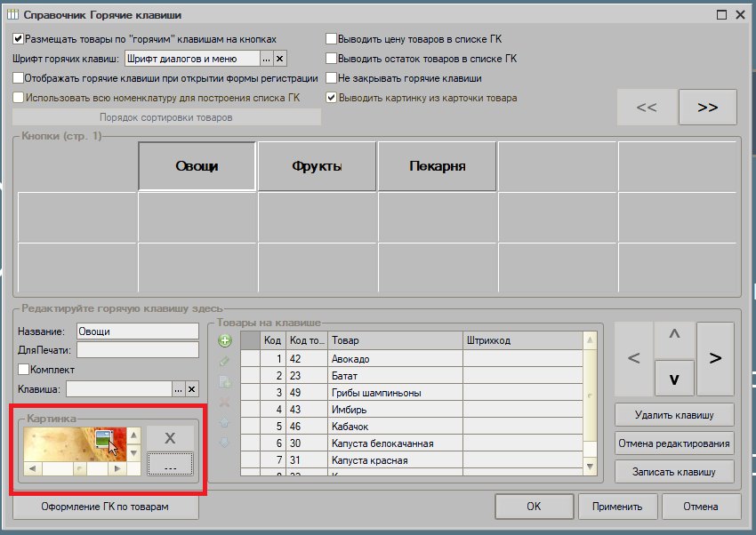
Task: Uncheck 'Размещать товары по горячим клавишам на кнопках'
Action: pyautogui.click(x=19, y=39)
